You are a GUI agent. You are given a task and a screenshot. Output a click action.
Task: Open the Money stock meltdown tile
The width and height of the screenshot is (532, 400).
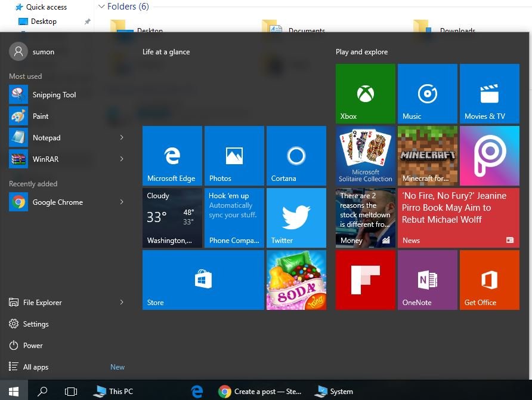click(366, 218)
